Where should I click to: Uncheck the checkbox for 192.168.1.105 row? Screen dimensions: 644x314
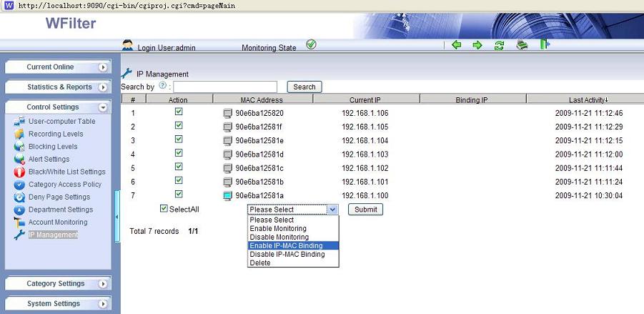(x=179, y=125)
